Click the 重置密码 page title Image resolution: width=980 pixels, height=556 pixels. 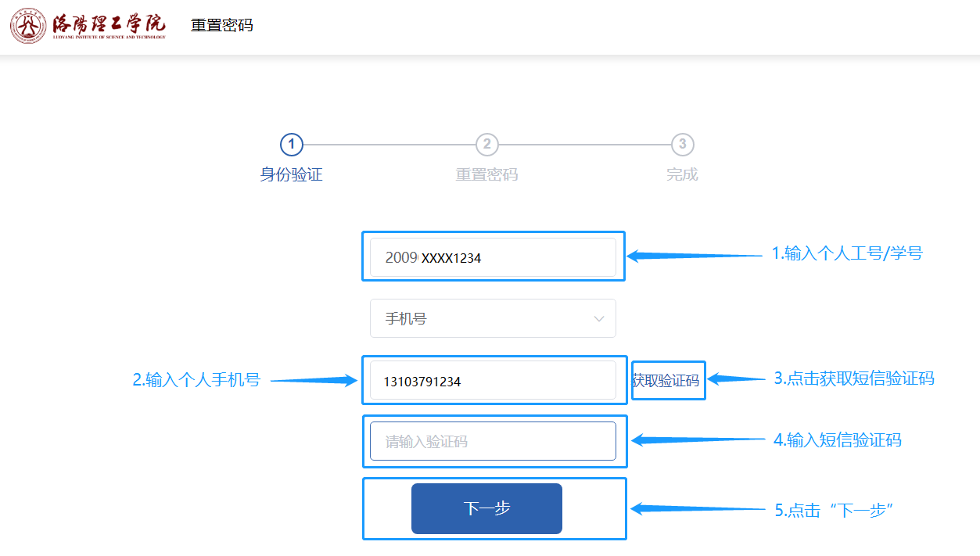pyautogui.click(x=222, y=25)
